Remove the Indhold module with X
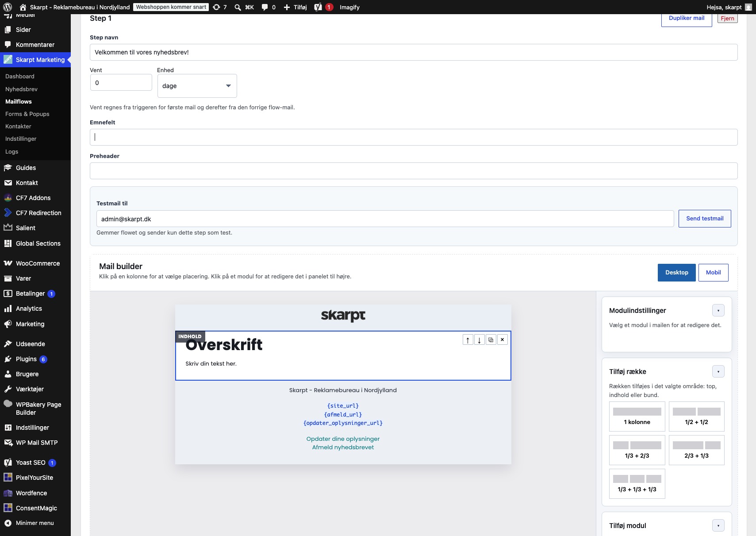Screen dimensions: 756x536 click(502, 340)
